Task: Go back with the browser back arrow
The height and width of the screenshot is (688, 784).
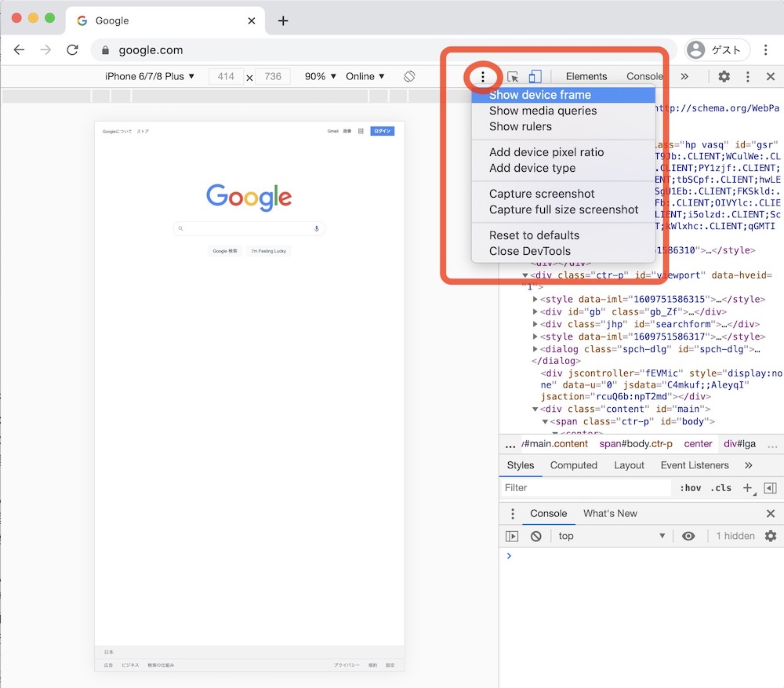Action: coord(19,49)
